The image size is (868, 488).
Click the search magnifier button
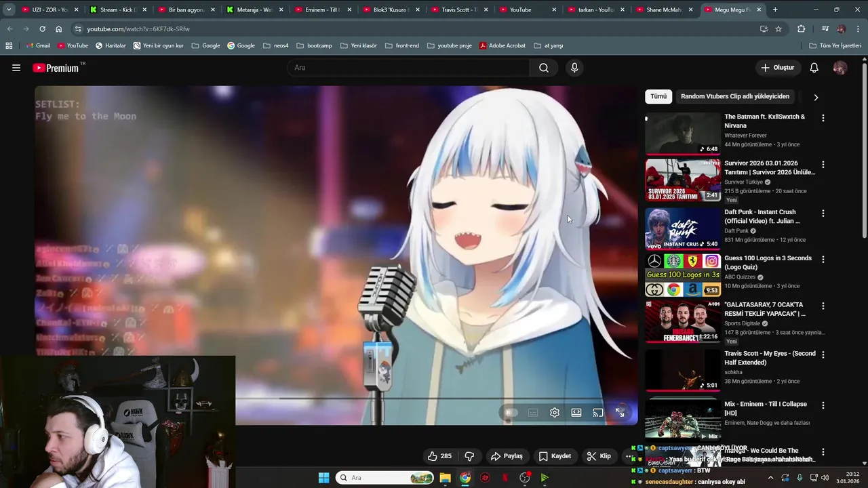pos(544,68)
